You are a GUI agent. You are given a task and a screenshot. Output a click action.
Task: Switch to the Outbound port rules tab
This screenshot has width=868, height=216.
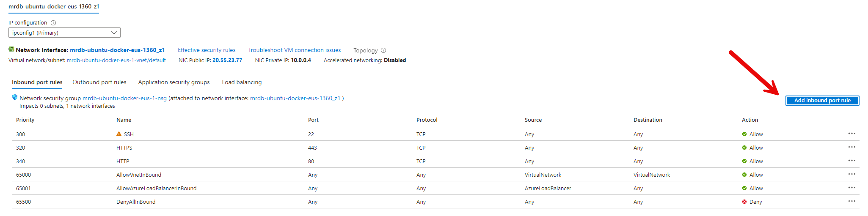[99, 82]
